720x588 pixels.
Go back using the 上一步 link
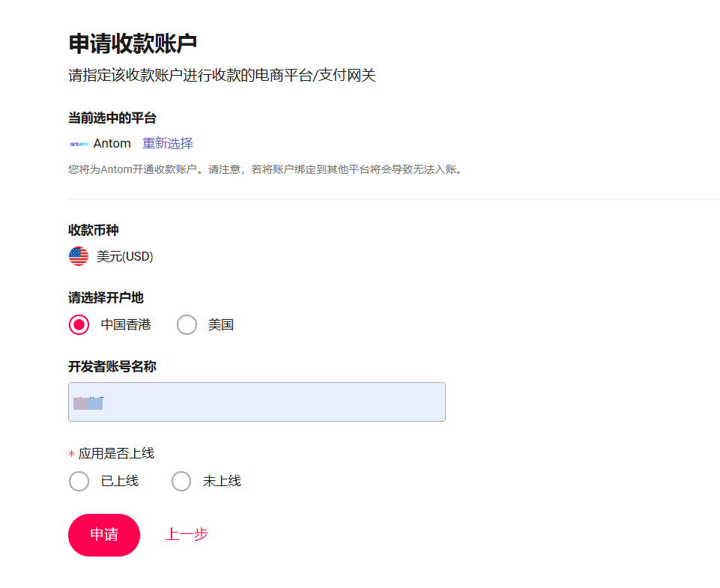tap(187, 535)
